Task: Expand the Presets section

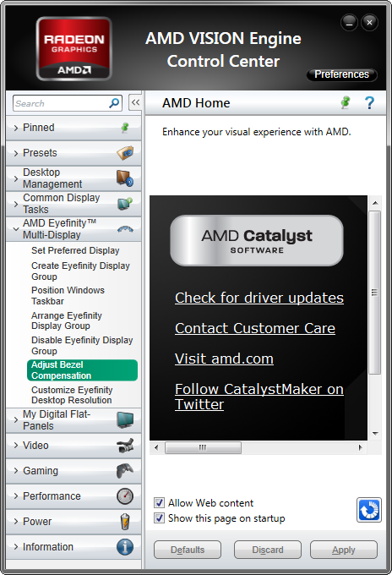Action: [73, 153]
